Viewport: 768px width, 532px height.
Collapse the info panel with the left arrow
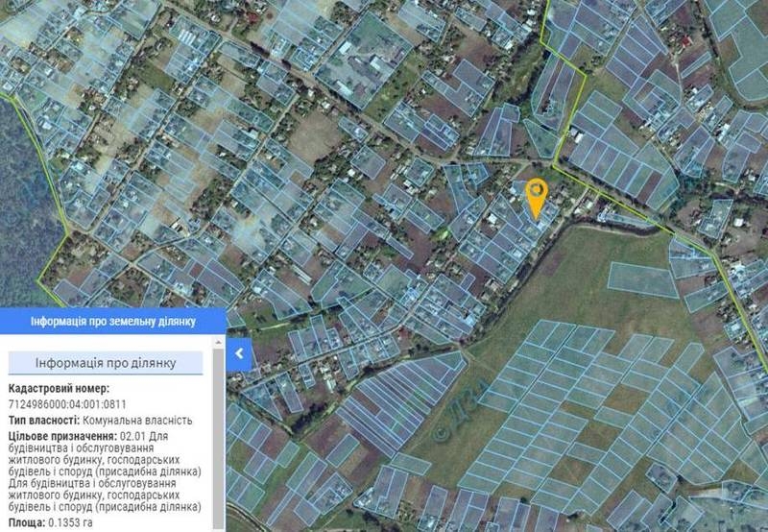pos(240,354)
